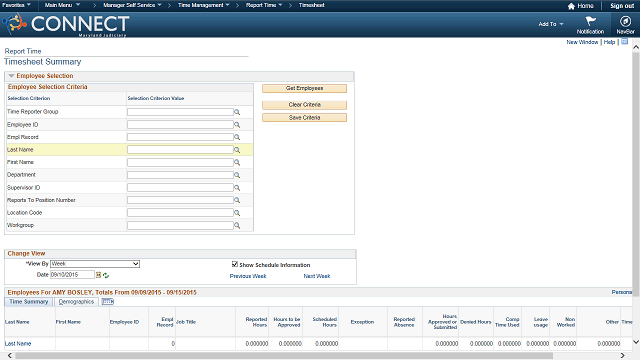
Task: Go to Previous Week
Action: point(248,276)
